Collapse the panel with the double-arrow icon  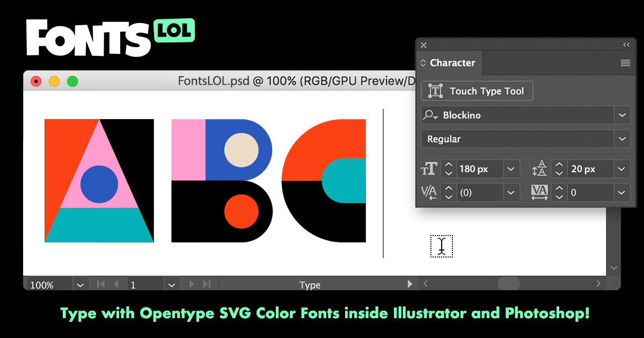[626, 45]
